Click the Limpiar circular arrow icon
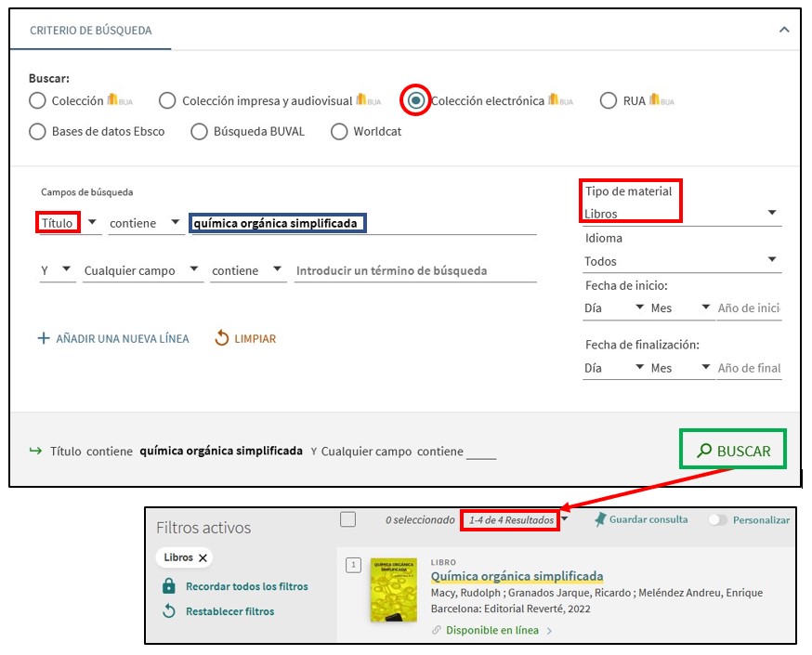The image size is (812, 655). tap(221, 338)
